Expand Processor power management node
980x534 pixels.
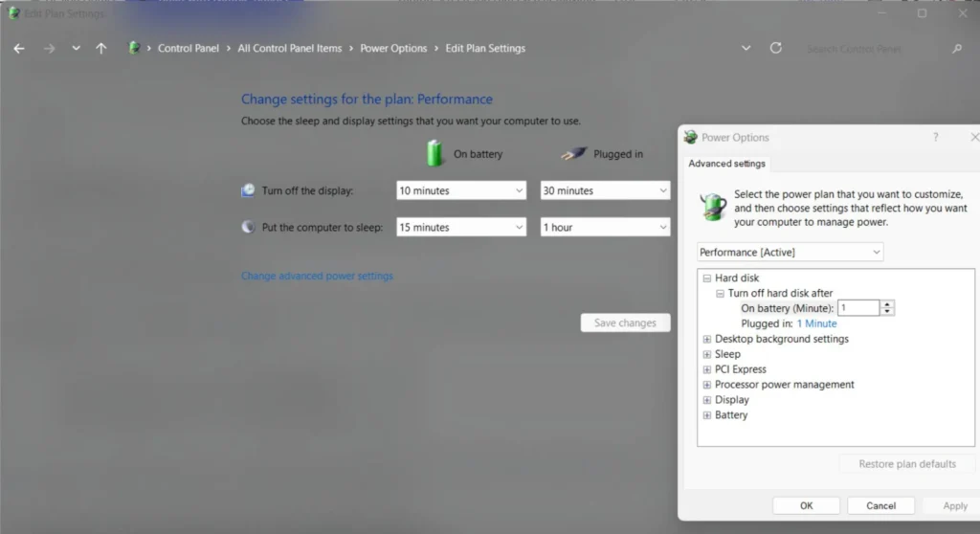[x=707, y=385]
